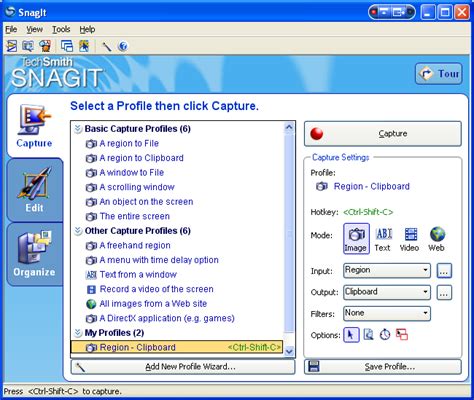Toggle the preview window option icon

pyautogui.click(x=368, y=334)
